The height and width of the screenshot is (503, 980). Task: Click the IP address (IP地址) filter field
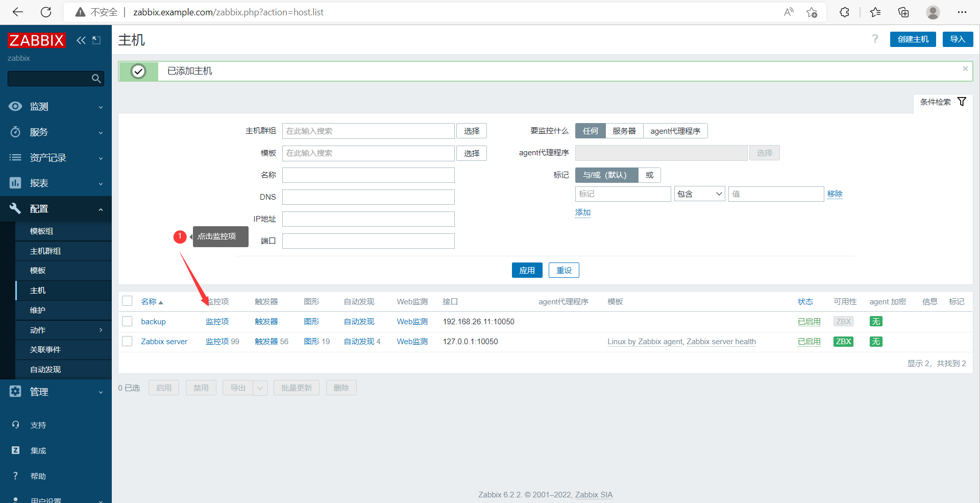(368, 219)
